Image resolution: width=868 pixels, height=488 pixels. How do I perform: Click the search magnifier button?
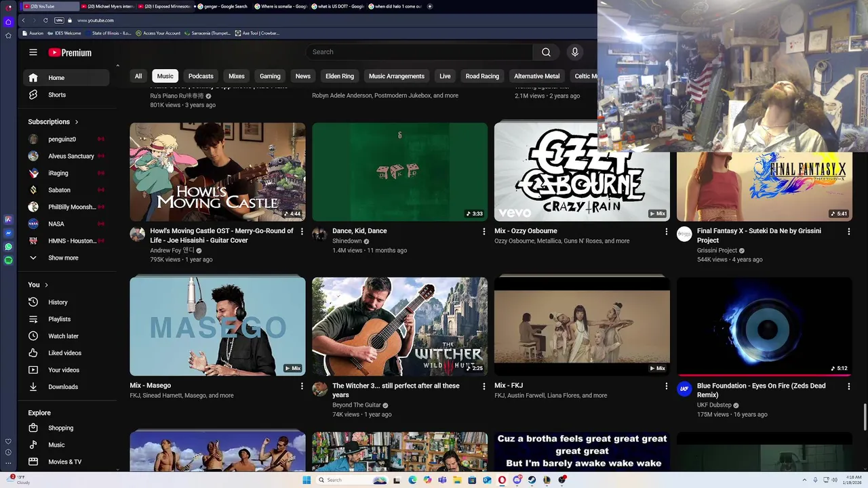546,52
